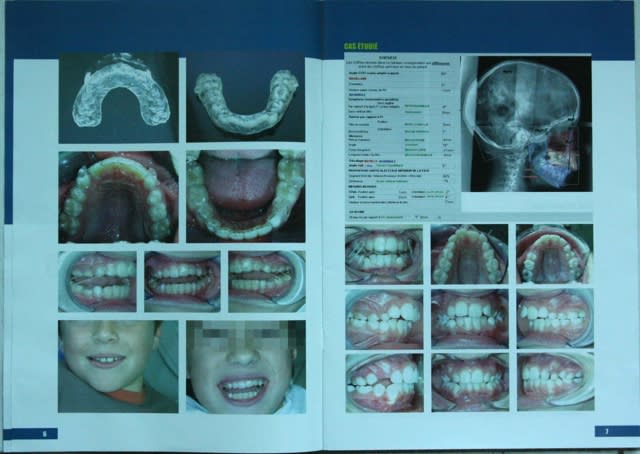Click page number 7 at bottom right
640x454 pixels.
[x=608, y=431]
